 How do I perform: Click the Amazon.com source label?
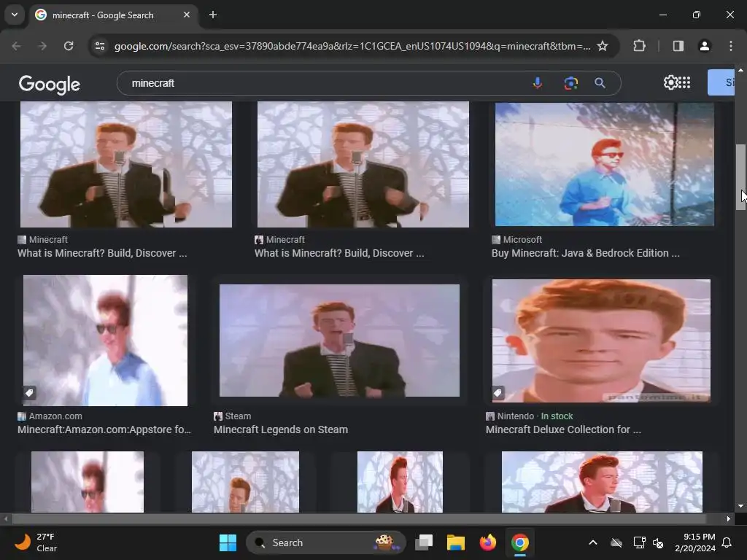(55, 416)
